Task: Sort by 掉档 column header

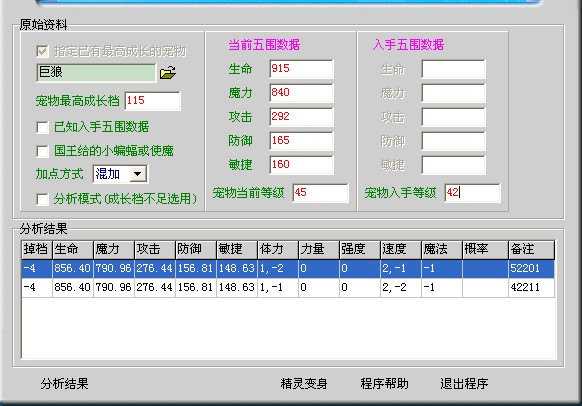Action: [37, 249]
